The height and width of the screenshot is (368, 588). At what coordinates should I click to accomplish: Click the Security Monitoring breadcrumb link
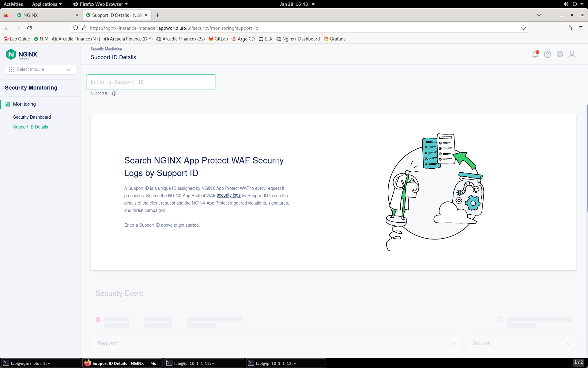click(x=106, y=49)
